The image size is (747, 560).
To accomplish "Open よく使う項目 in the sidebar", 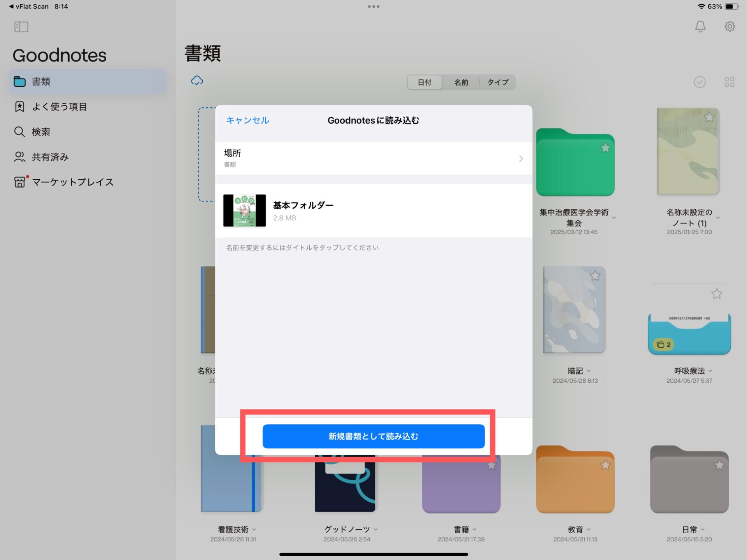I will 88,107.
